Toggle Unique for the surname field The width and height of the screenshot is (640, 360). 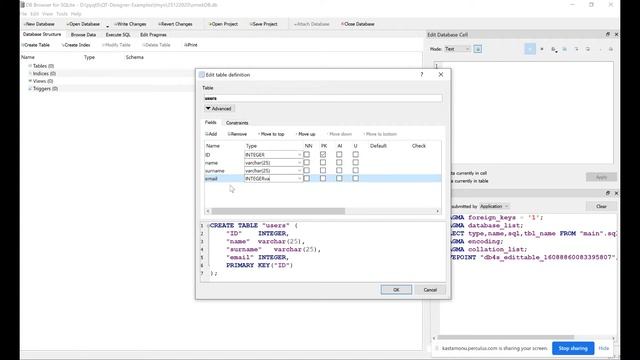356,170
